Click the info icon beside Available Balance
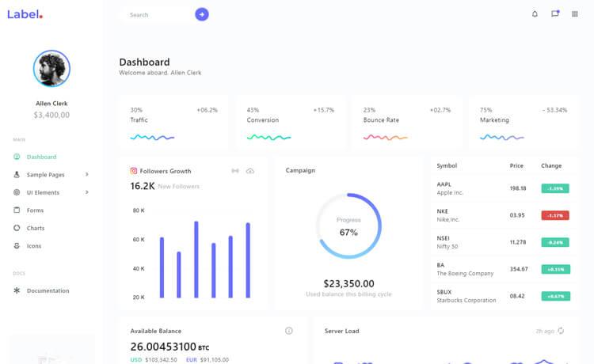This screenshot has height=364, width=594. point(289,331)
